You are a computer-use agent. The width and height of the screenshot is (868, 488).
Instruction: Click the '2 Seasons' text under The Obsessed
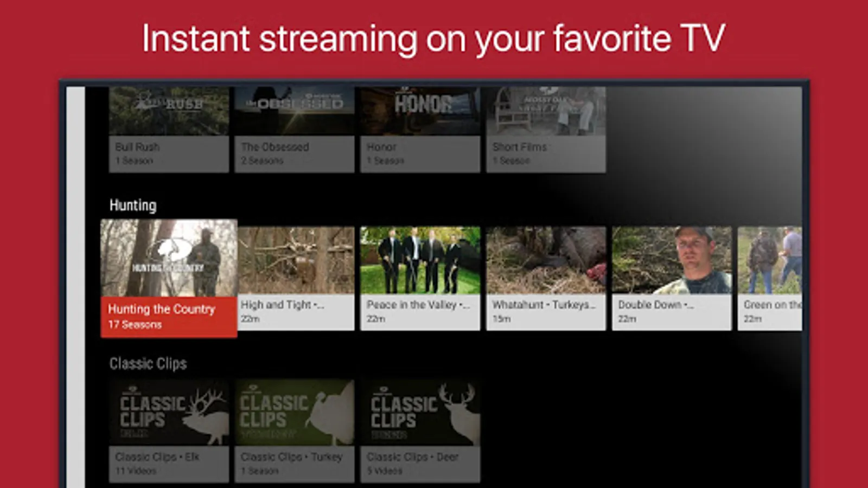coord(262,161)
